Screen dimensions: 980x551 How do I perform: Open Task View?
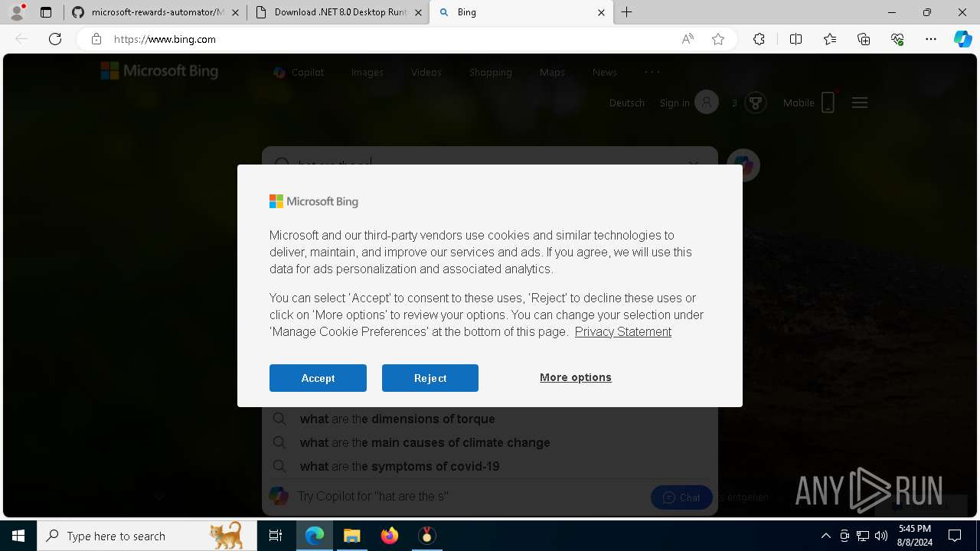tap(276, 536)
